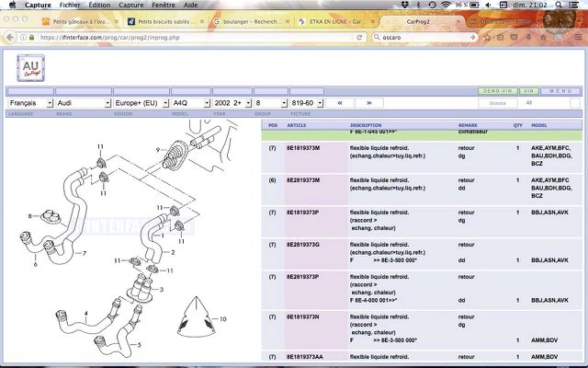Viewport: 588px width, 368px height.
Task: Open volume control icon
Action: [x=488, y=5]
